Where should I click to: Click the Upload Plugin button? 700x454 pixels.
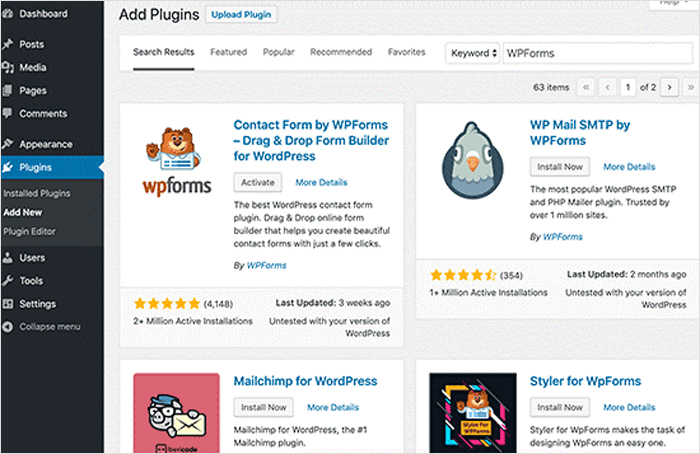point(241,15)
